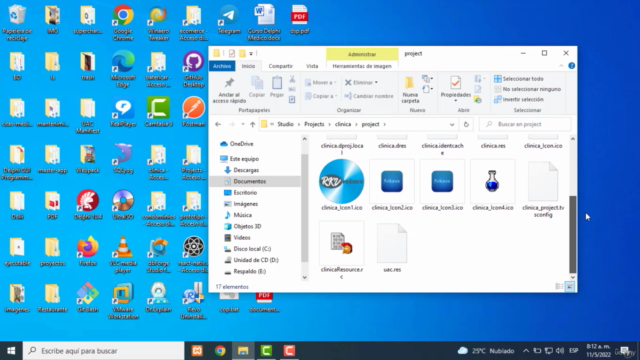Click the navigation pane scroll down arrow

304,277
